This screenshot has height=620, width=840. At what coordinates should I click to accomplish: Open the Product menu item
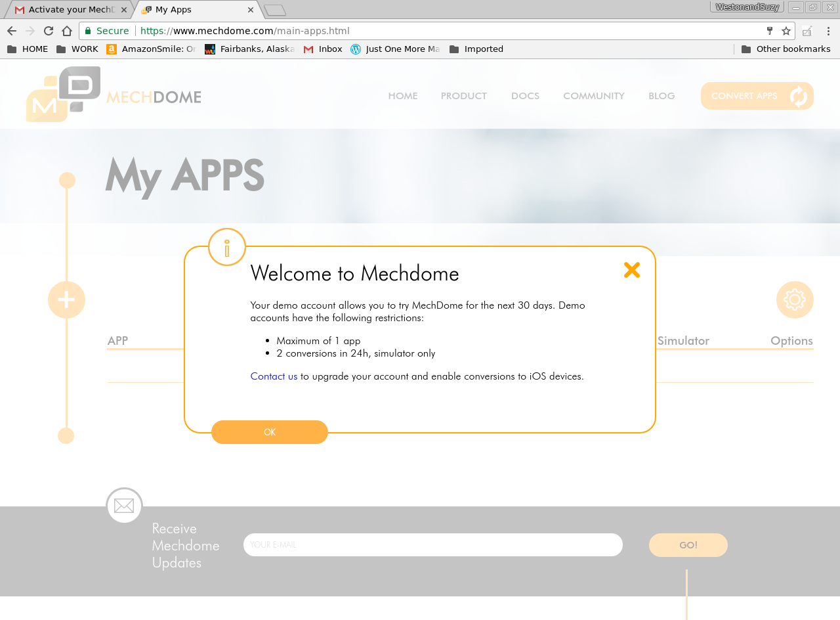click(x=463, y=96)
